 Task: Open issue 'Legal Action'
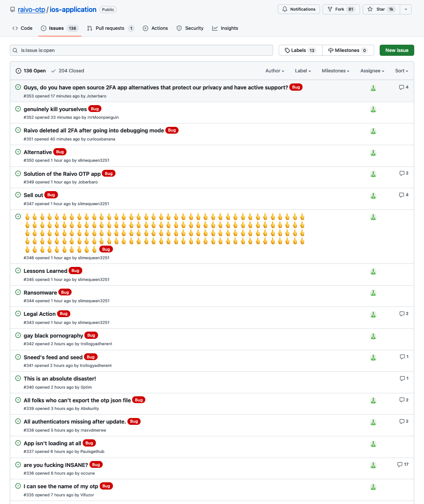[40, 314]
